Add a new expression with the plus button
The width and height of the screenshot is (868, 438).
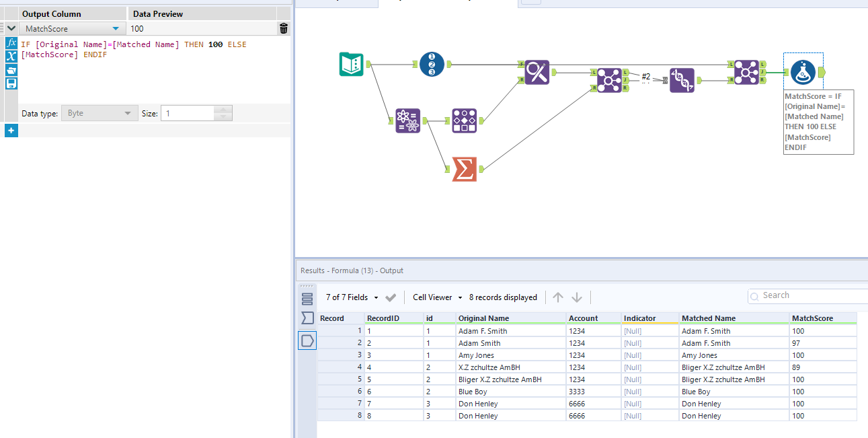tap(11, 130)
